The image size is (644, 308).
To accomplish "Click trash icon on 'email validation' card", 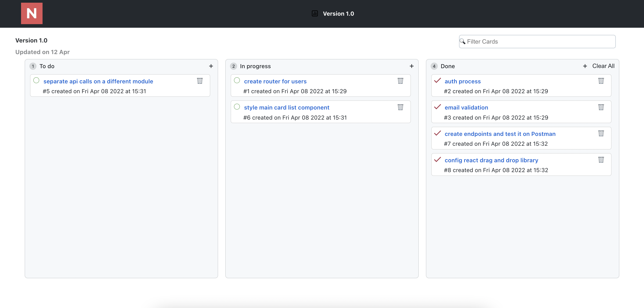I will 601,108.
